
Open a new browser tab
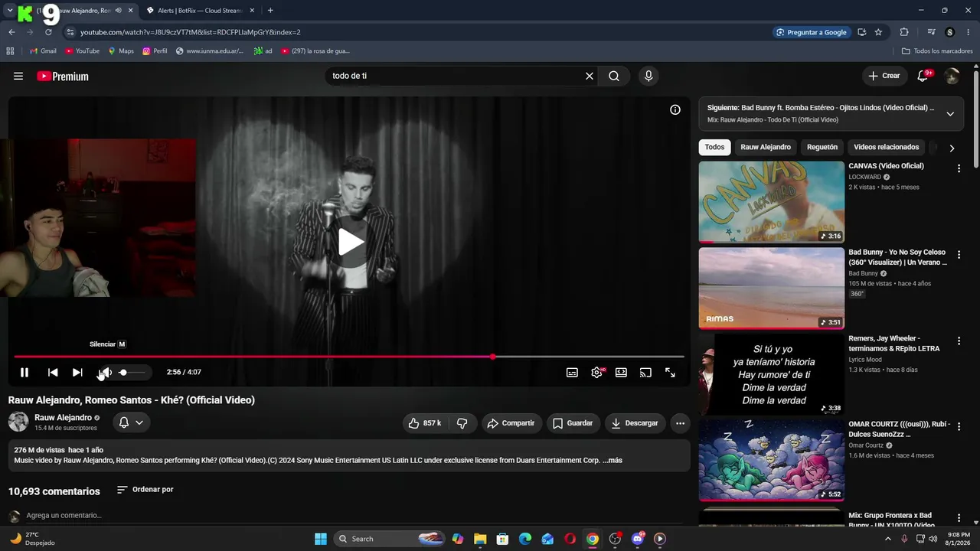point(270,11)
